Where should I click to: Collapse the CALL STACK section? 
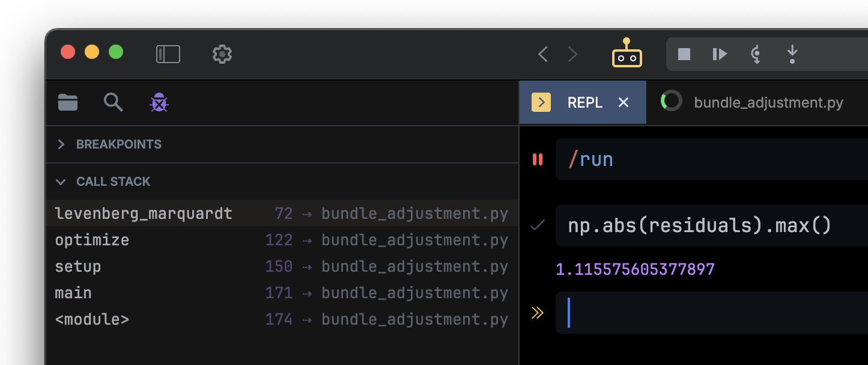[x=60, y=182]
